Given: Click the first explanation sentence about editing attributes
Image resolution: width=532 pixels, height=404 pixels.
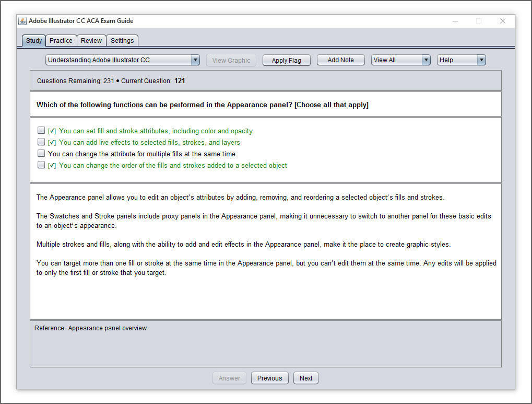Looking at the screenshot, I should [240, 198].
